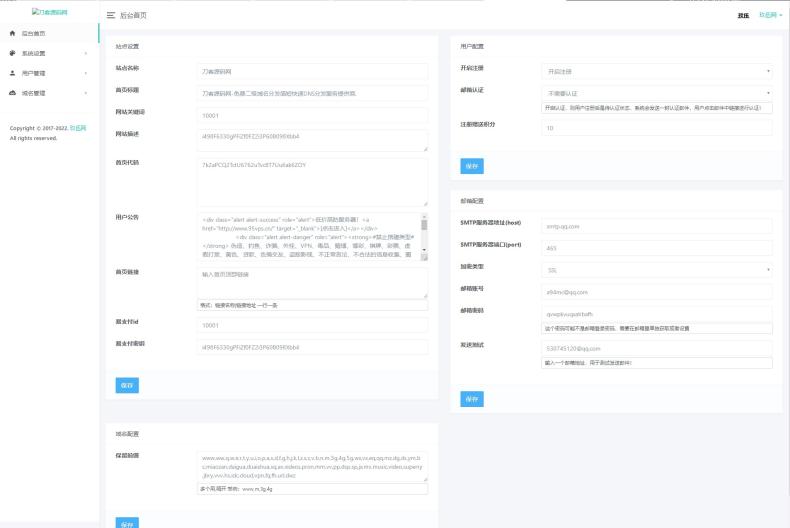Click the home icon in sidebar

pos(13,33)
